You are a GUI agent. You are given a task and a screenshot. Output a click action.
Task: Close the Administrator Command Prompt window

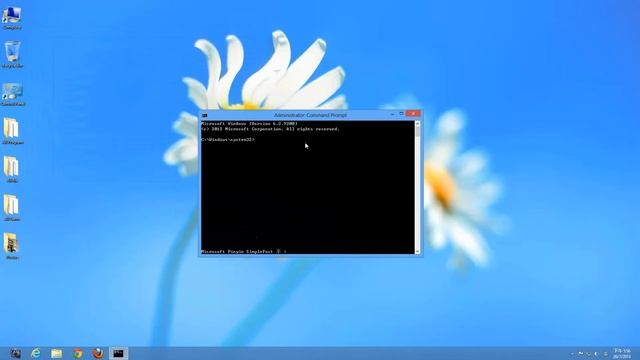[x=413, y=113]
